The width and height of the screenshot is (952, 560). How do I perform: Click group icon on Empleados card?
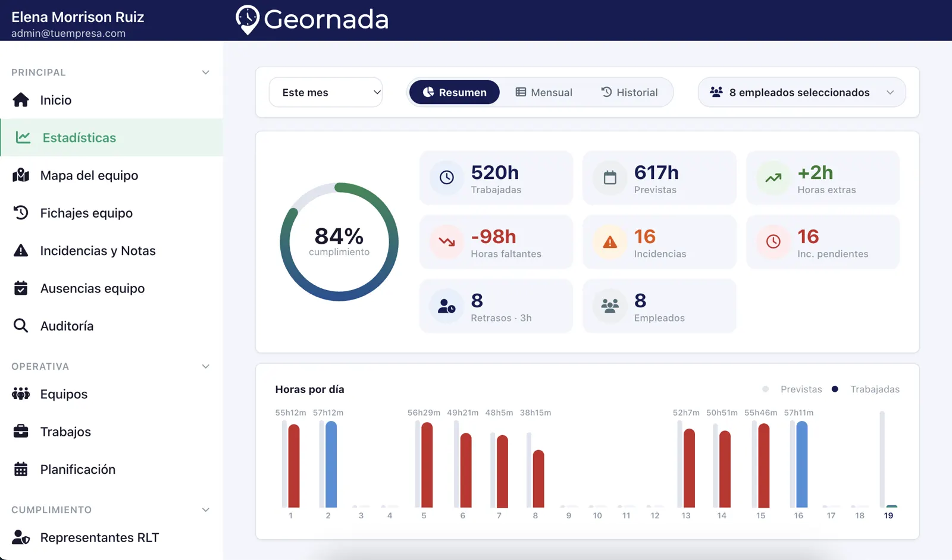pos(610,306)
